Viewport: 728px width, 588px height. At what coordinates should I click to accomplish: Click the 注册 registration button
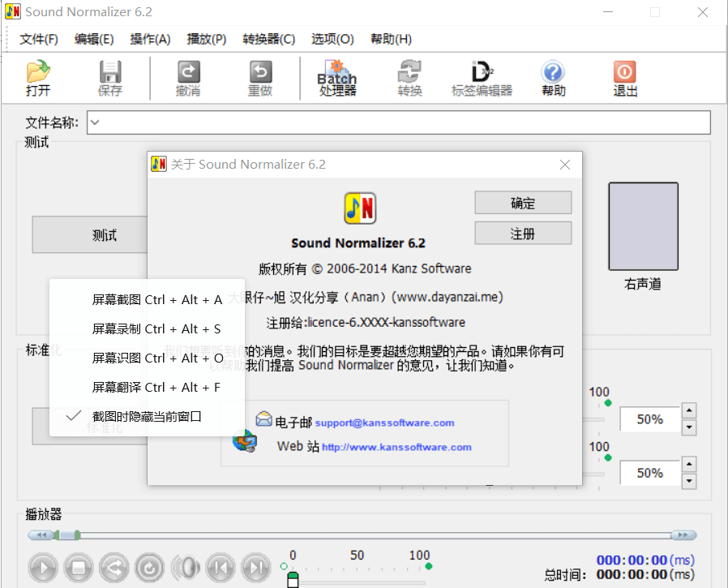[x=522, y=233]
